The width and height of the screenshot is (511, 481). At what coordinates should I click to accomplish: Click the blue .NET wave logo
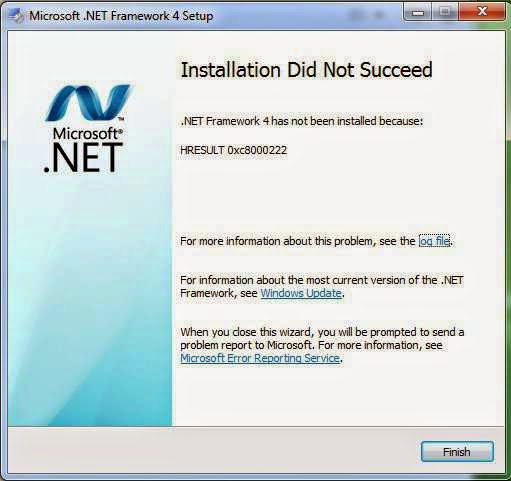(88, 102)
